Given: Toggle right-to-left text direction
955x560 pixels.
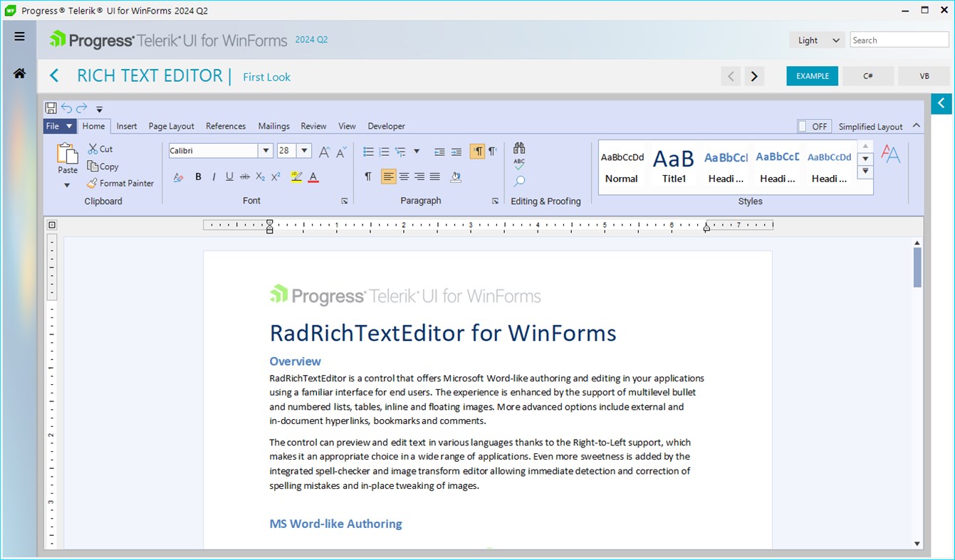Looking at the screenshot, I should click(x=493, y=152).
